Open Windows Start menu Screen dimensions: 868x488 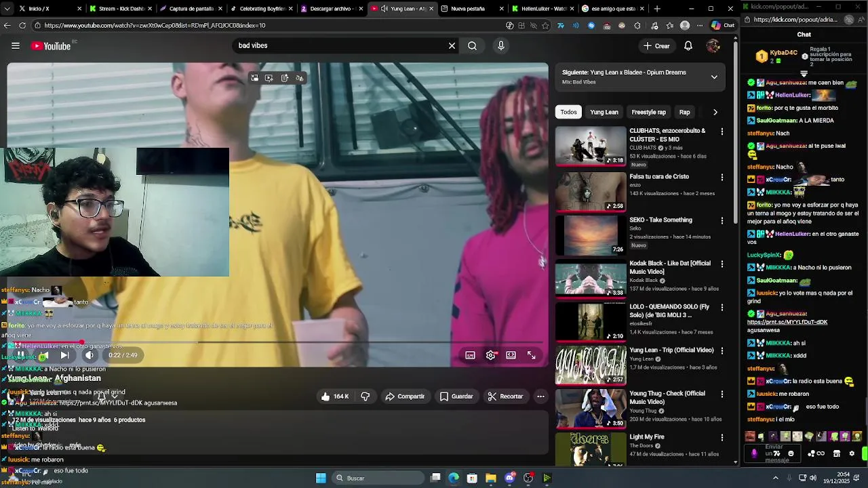click(321, 478)
